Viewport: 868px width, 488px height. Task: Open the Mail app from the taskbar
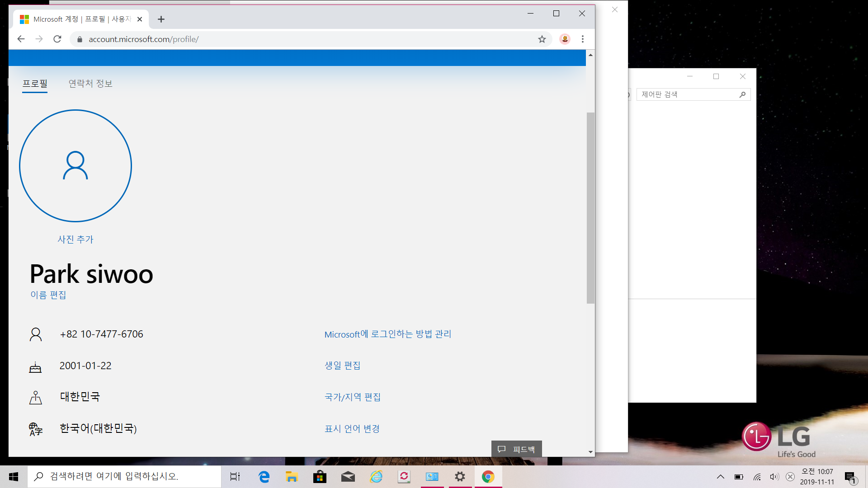click(x=348, y=476)
